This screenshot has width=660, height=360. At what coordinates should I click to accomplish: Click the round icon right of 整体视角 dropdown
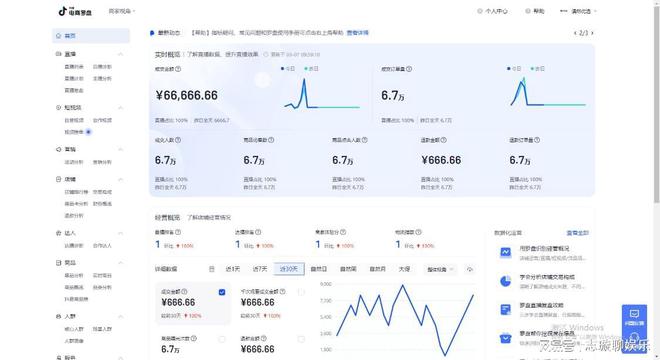click(x=470, y=269)
